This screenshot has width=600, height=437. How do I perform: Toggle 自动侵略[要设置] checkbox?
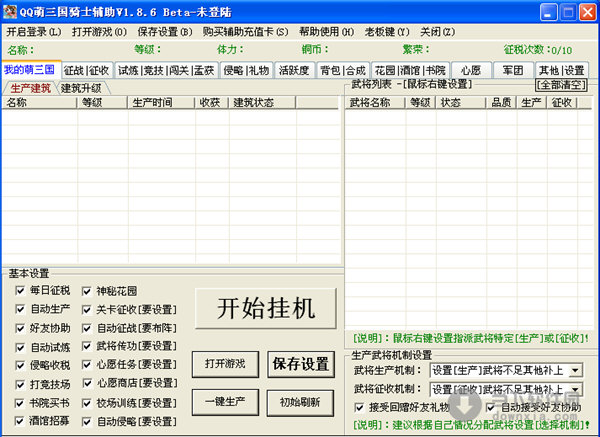click(x=86, y=422)
